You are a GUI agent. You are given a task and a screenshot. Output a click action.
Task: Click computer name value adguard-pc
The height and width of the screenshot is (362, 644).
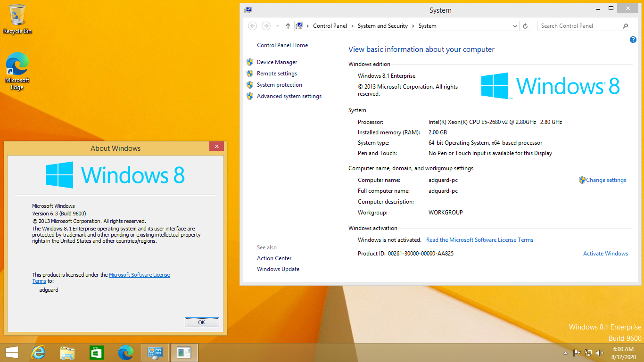[x=443, y=180]
